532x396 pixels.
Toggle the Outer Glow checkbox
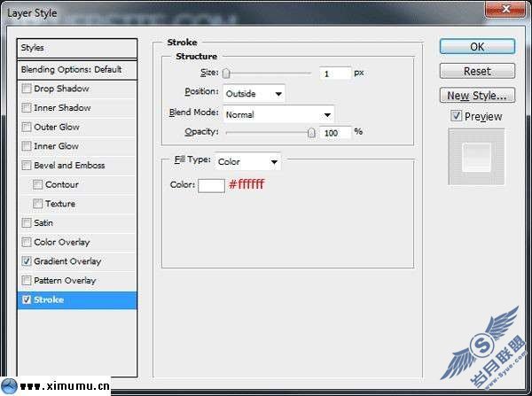pyautogui.click(x=27, y=128)
